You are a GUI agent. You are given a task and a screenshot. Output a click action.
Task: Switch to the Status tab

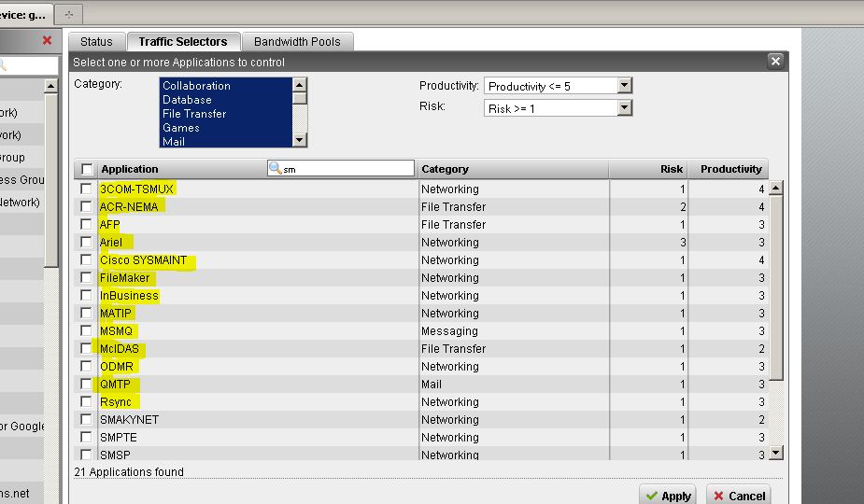coord(96,42)
